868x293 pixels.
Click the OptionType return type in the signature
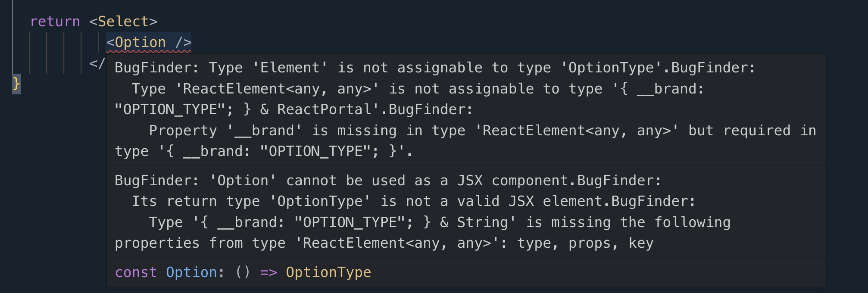pos(328,272)
